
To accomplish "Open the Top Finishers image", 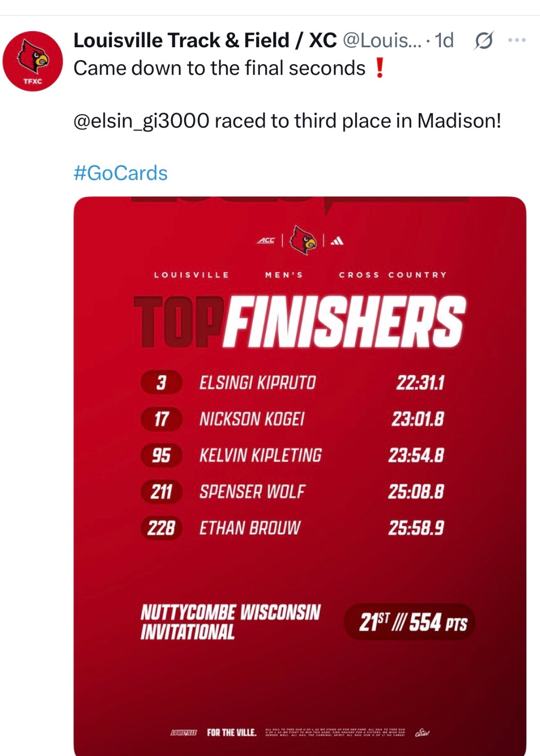I will (x=300, y=476).
